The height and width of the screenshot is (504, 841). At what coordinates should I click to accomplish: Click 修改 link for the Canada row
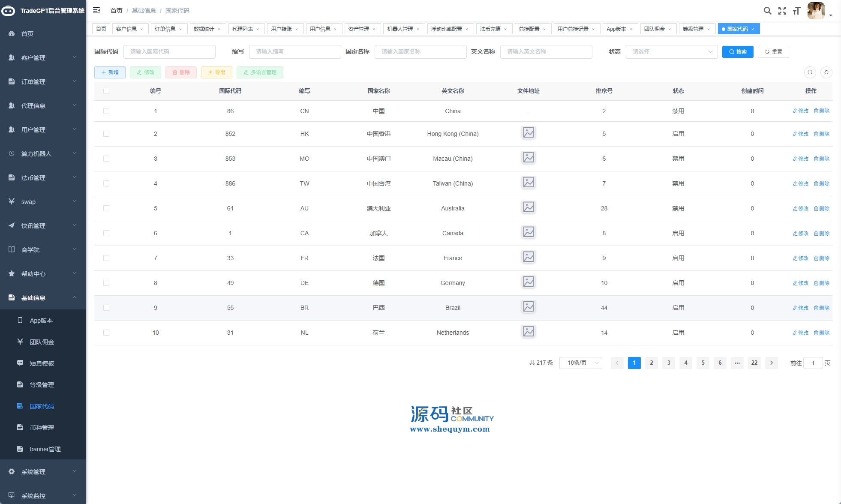tap(800, 234)
